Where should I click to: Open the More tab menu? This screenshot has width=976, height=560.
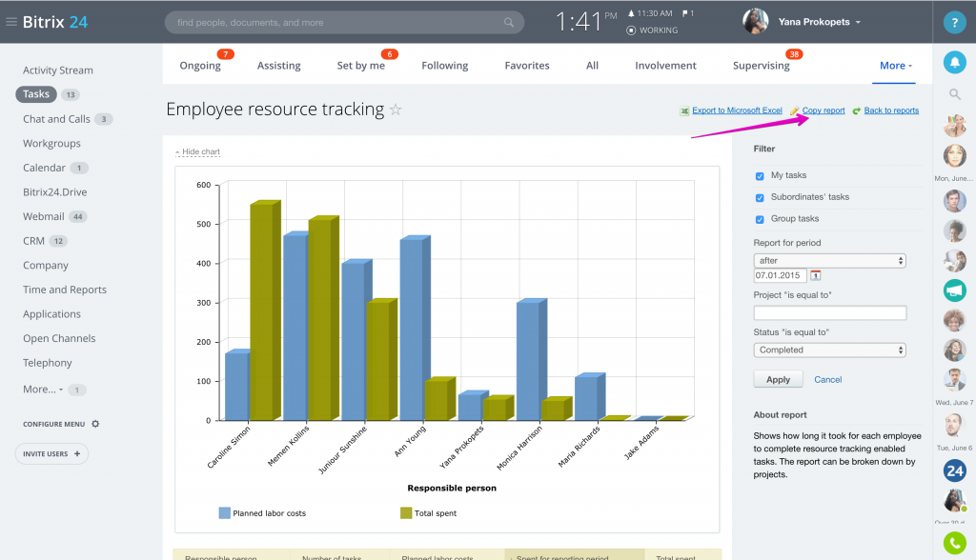(892, 65)
